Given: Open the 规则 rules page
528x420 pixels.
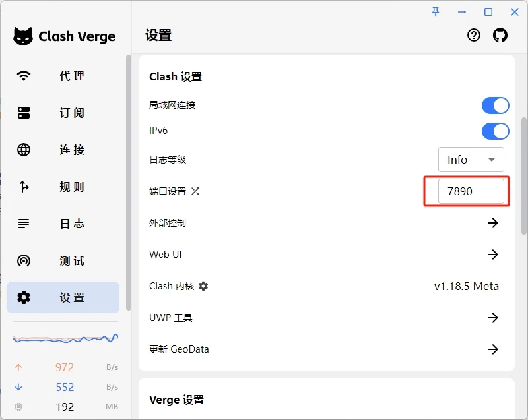Looking at the screenshot, I should pyautogui.click(x=63, y=187).
